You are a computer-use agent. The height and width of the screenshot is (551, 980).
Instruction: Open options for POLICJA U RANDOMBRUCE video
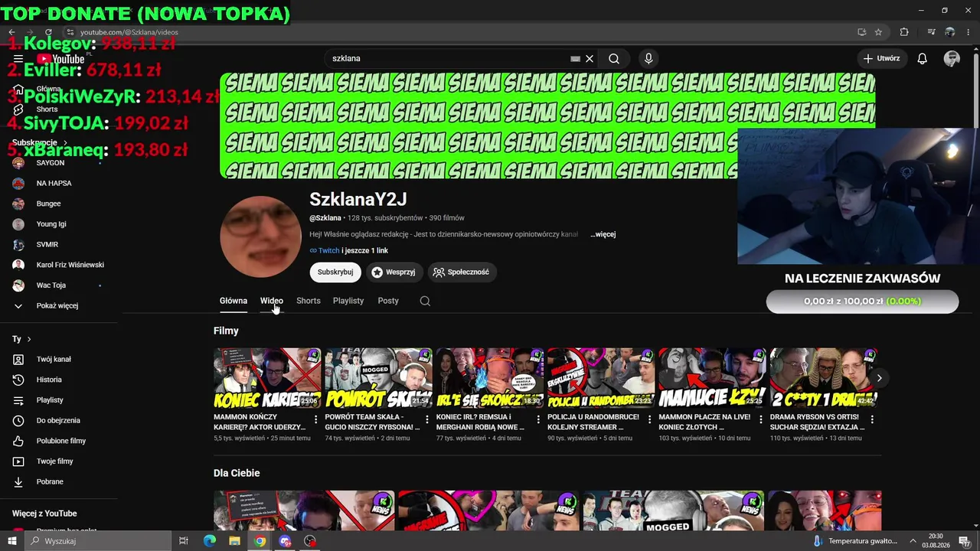point(649,419)
